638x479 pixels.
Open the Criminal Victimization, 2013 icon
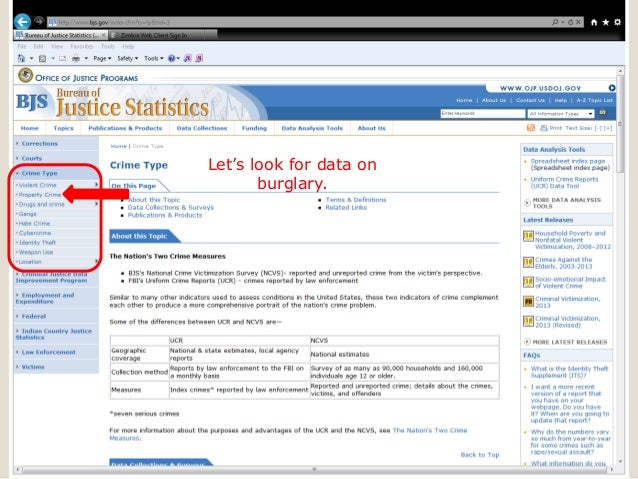pos(529,299)
